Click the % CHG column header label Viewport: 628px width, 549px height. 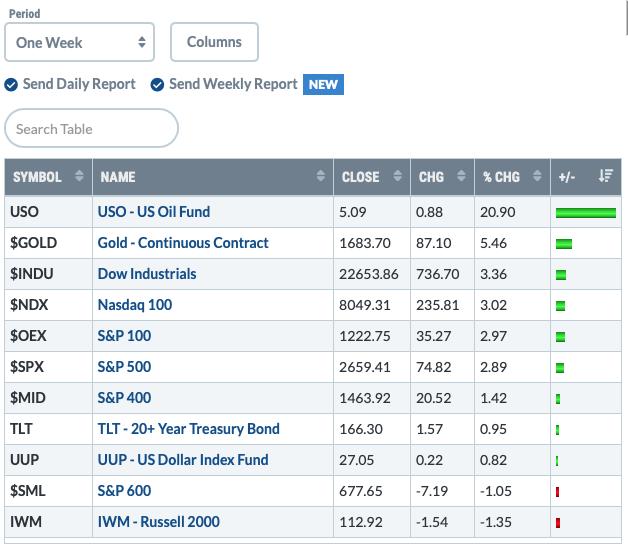tap(501, 177)
